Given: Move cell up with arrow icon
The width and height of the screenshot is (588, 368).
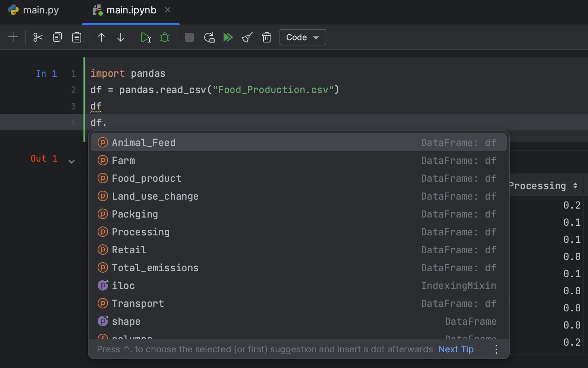Looking at the screenshot, I should click(101, 37).
